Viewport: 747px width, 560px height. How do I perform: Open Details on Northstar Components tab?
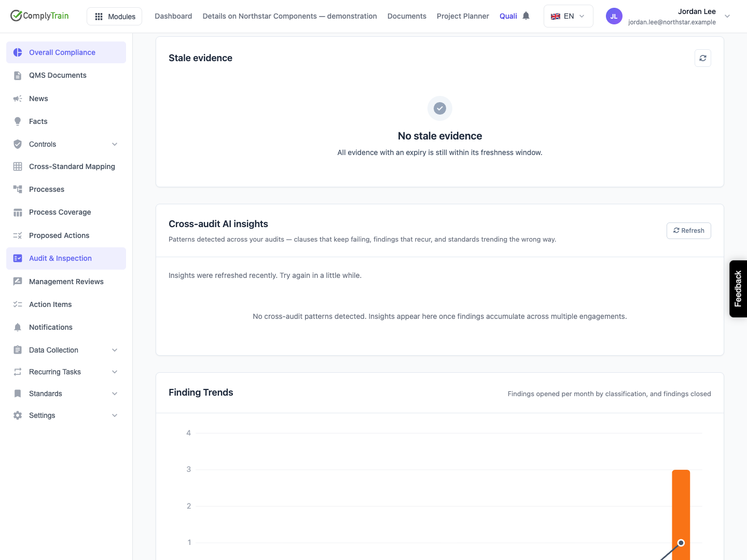click(289, 16)
